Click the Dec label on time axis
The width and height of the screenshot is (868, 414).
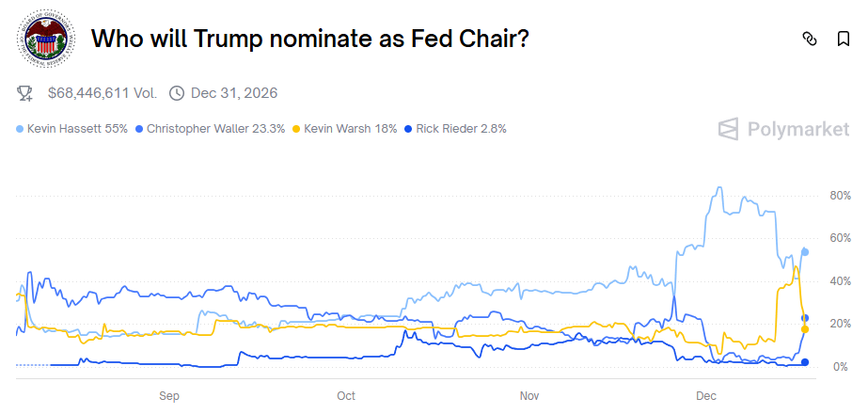(704, 396)
